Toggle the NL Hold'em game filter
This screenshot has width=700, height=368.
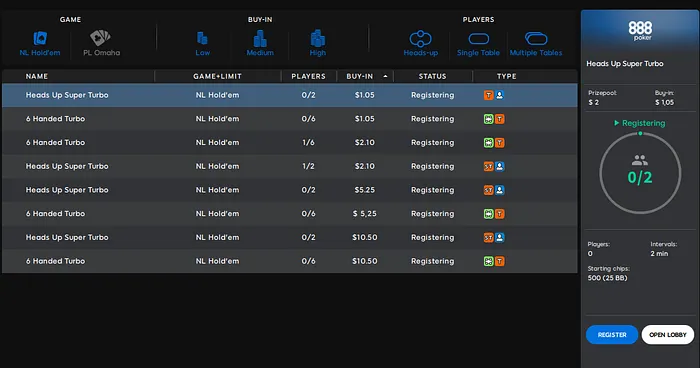[40, 44]
